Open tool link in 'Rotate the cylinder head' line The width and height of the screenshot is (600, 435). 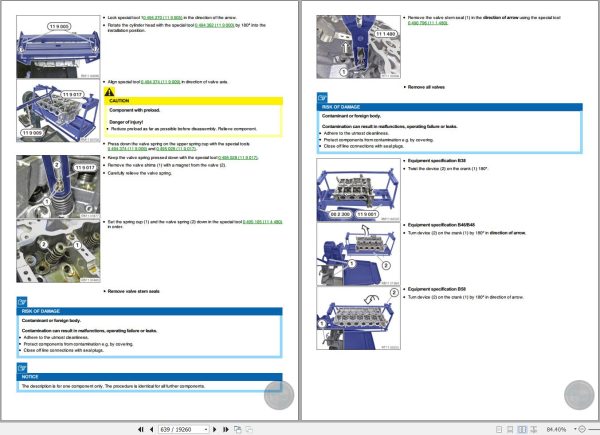point(214,25)
